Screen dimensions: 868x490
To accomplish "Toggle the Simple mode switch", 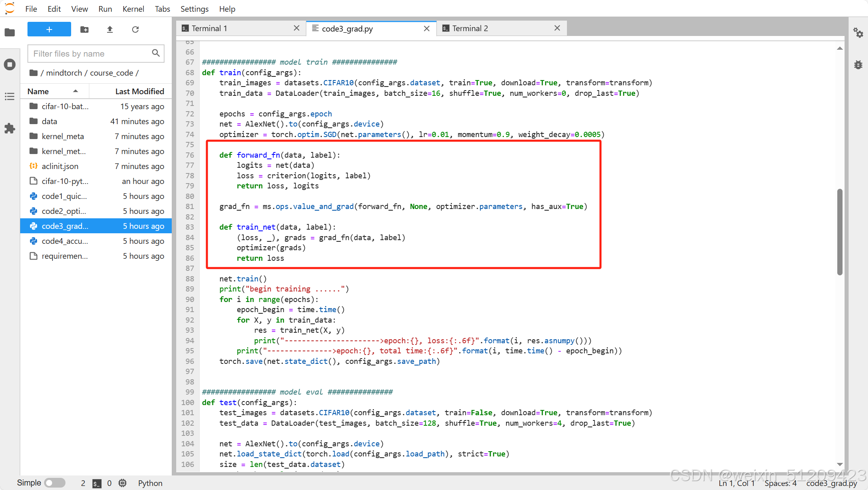I will [55, 483].
